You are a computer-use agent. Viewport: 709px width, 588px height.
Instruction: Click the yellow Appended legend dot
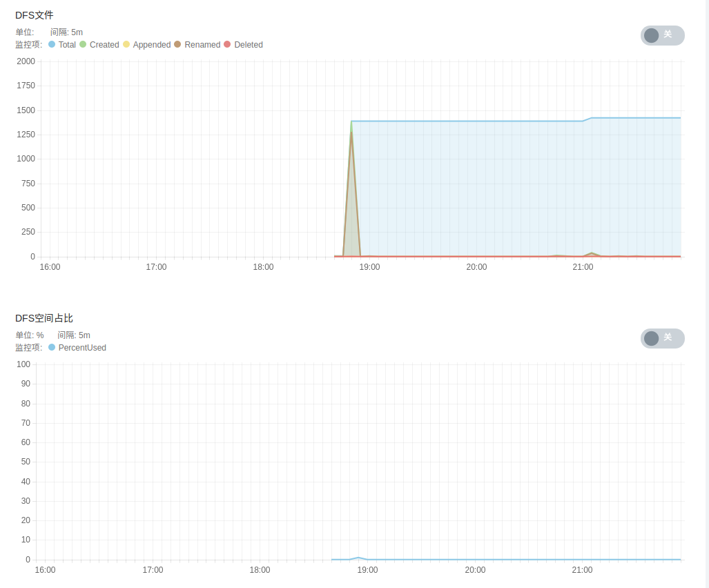(x=126, y=44)
